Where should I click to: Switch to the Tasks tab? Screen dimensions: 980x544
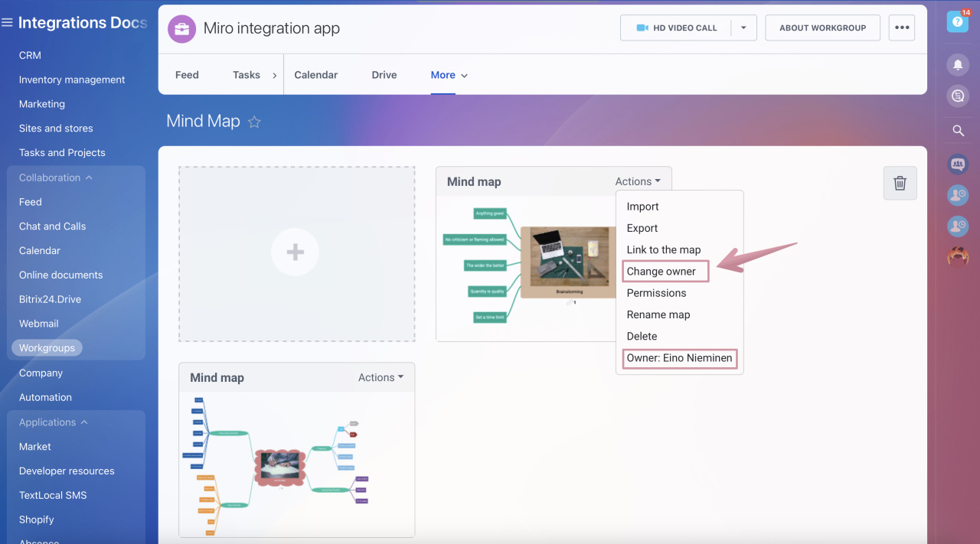(247, 75)
